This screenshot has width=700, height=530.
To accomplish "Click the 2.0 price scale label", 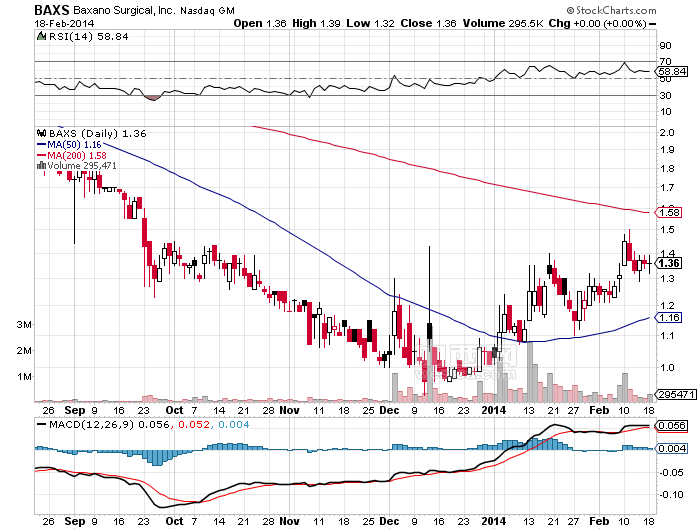I will pyautogui.click(x=667, y=133).
